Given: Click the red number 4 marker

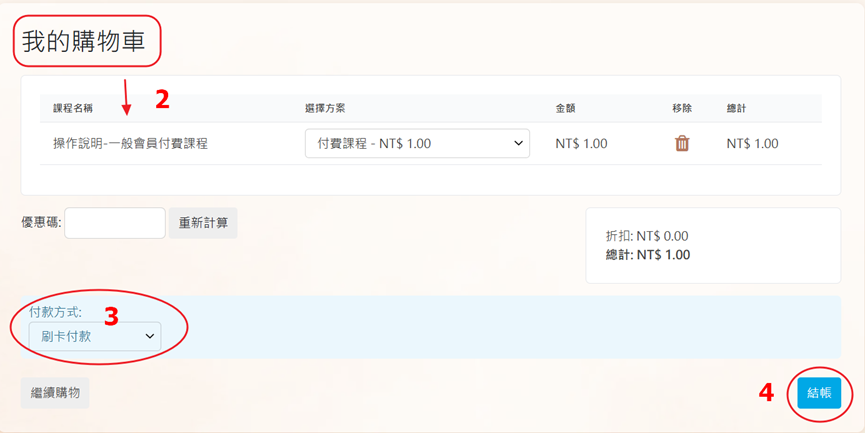Looking at the screenshot, I should point(766,393).
